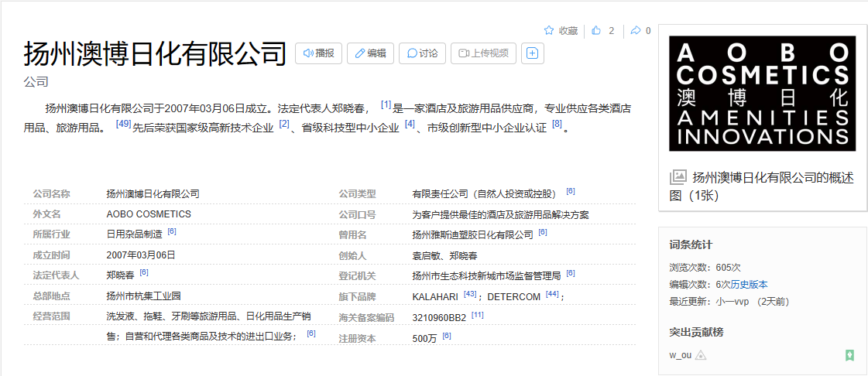Click reference [2] after 国家级高新技术企业
This screenshot has width=868, height=376.
(x=284, y=124)
